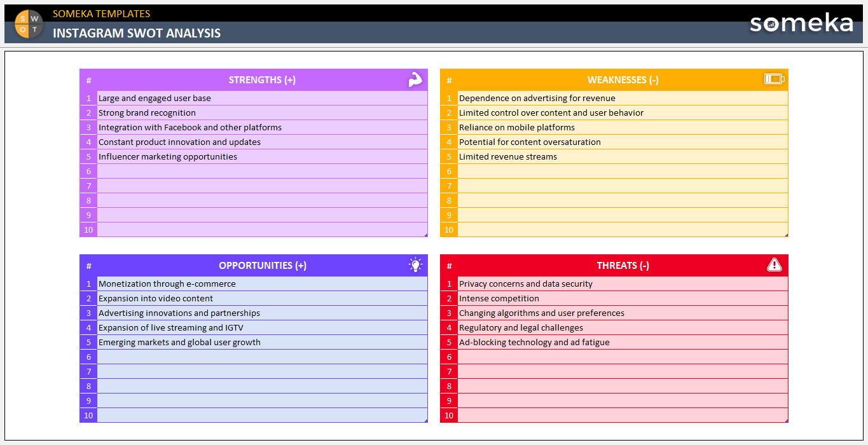This screenshot has height=445, width=868.
Task: Select 'Monetization through e-commerce' cell
Action: [x=262, y=284]
